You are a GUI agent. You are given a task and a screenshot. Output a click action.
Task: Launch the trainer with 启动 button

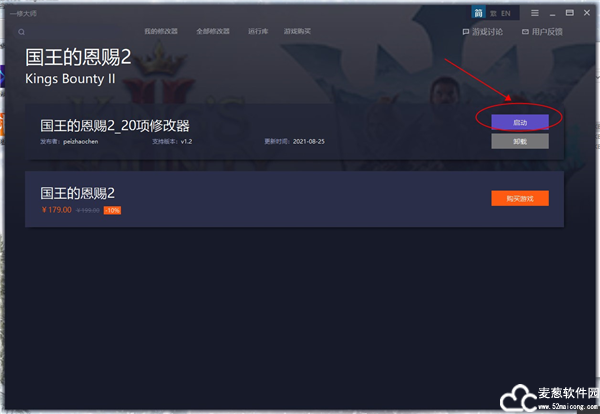tap(520, 122)
